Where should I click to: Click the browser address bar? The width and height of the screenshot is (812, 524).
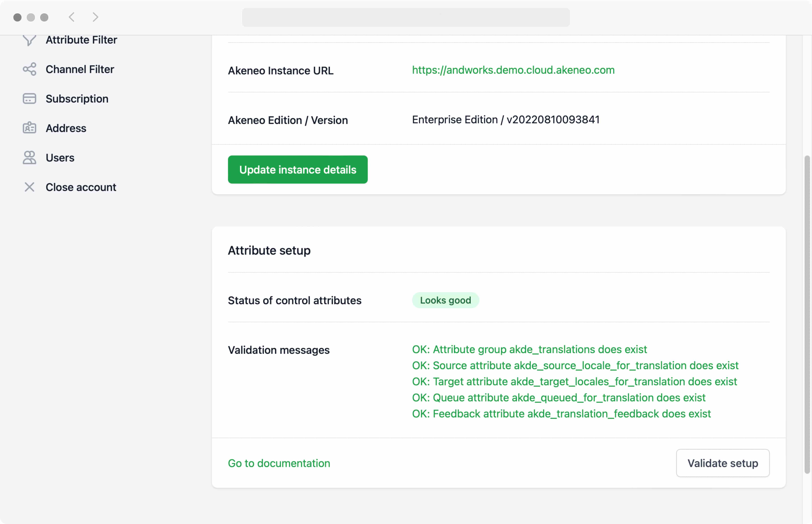(405, 17)
